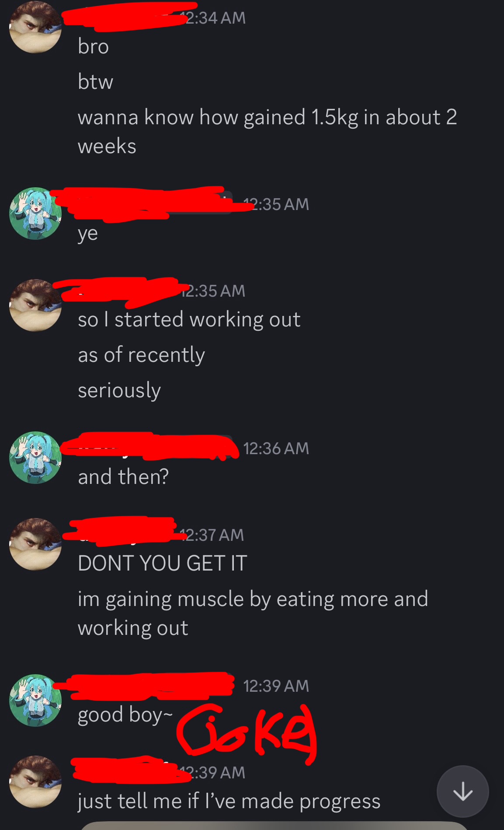The width and height of the screenshot is (504, 830).
Task: Tap avatar beside 'just tell me if I've made progress'
Action: click(x=35, y=781)
